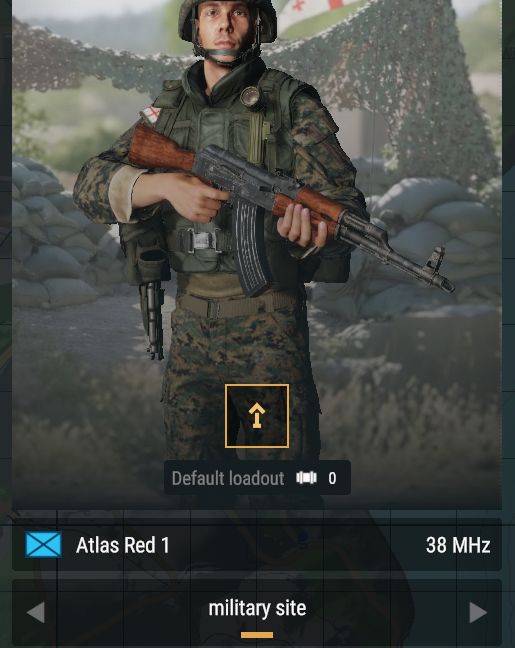
Task: Click the orange indicator bar under military site
Action: click(257, 635)
